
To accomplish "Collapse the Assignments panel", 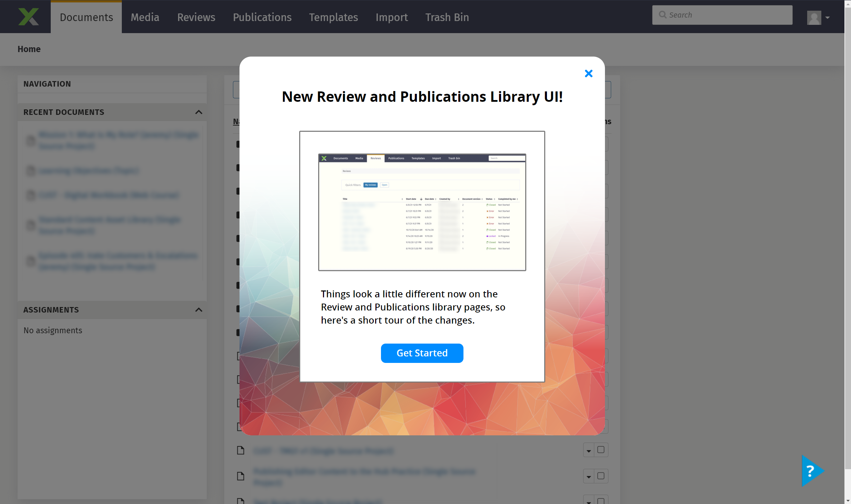I will (199, 310).
